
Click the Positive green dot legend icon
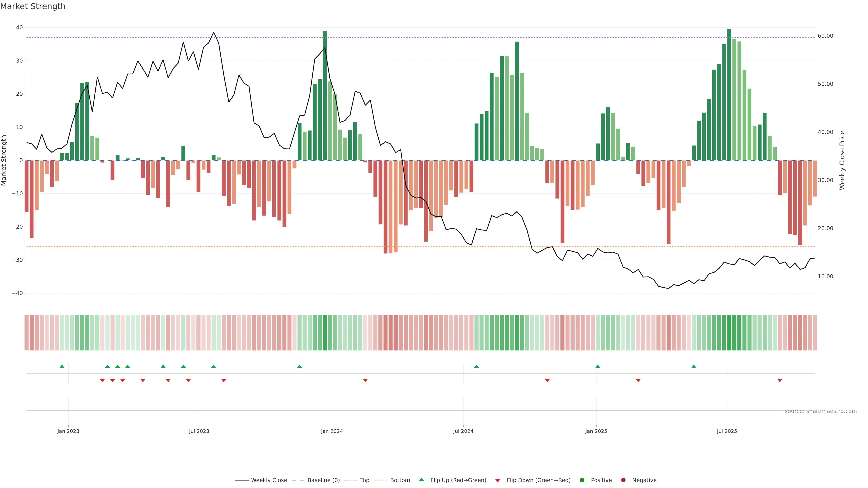[582, 480]
